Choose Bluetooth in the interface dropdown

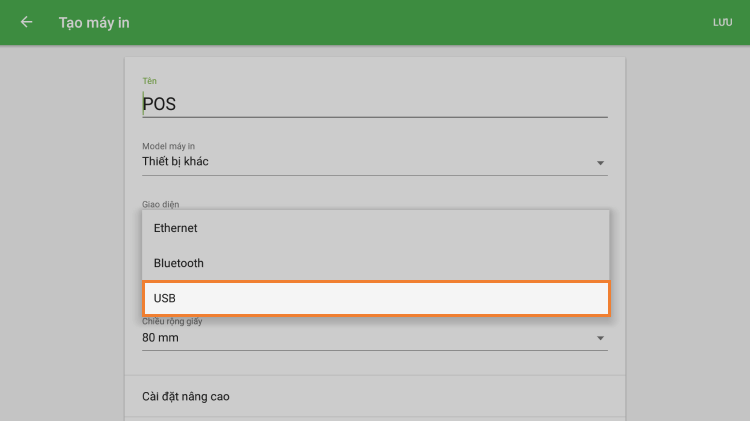(375, 263)
